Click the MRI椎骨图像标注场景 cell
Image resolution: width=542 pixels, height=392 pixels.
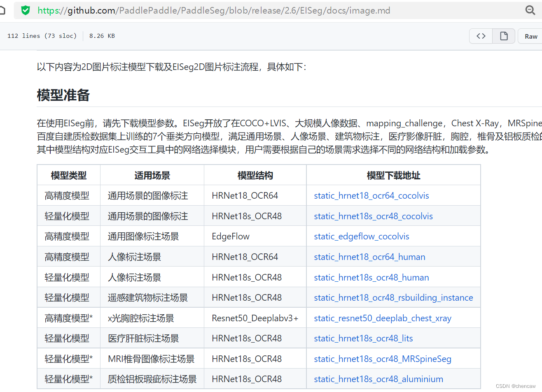[x=151, y=359]
